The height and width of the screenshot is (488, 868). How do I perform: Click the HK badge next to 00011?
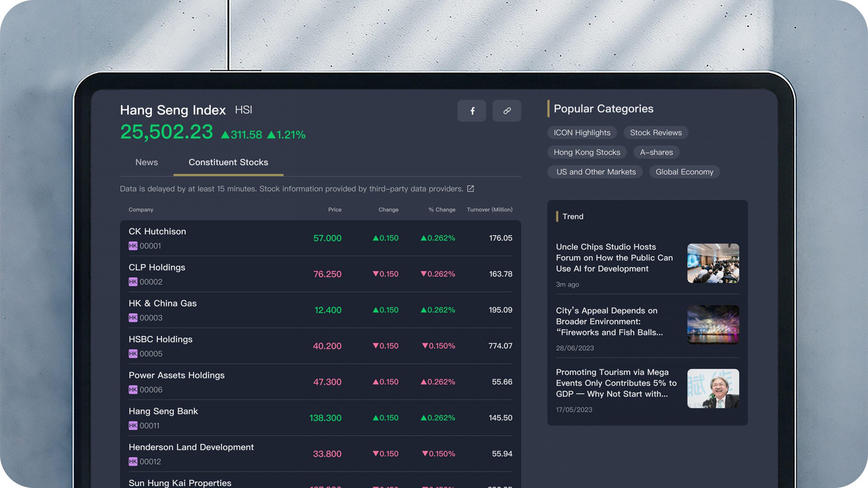pyautogui.click(x=133, y=425)
